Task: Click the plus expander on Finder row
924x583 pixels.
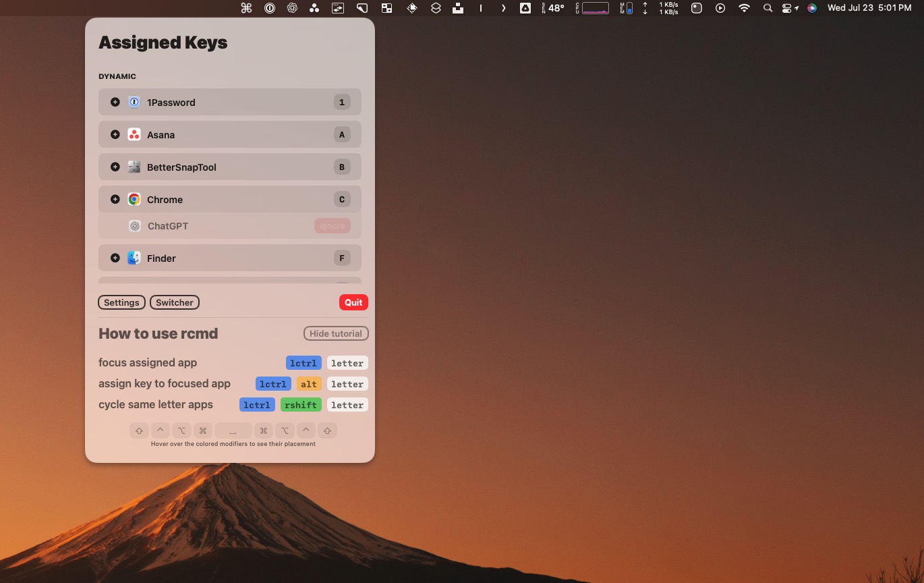Action: point(115,258)
